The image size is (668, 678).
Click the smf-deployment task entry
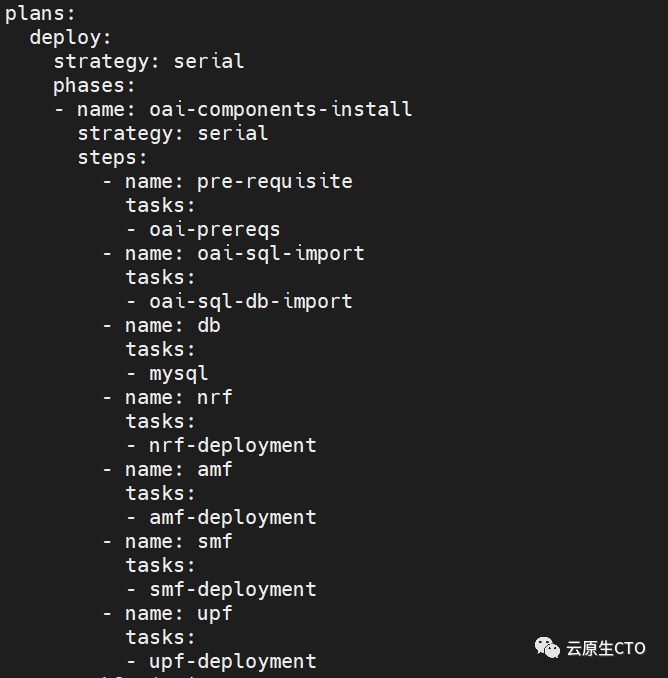pyautogui.click(x=232, y=589)
